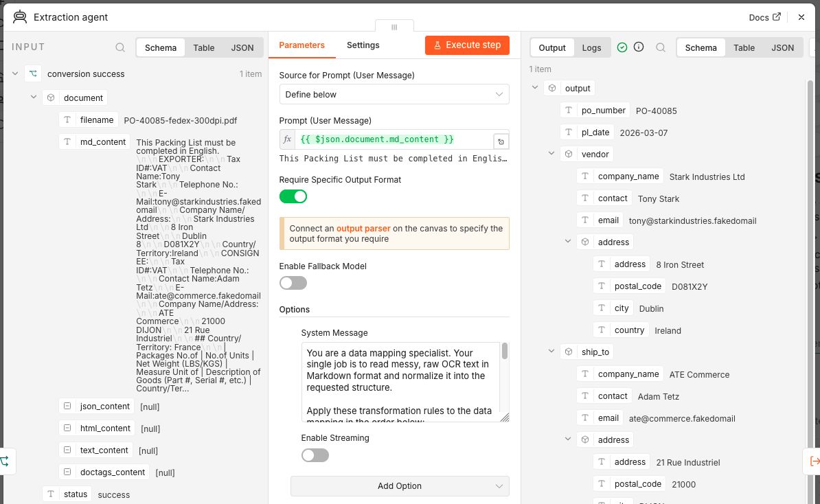The height and width of the screenshot is (504, 820).
Task: Select the pl_date field pill
Action: [586, 133]
